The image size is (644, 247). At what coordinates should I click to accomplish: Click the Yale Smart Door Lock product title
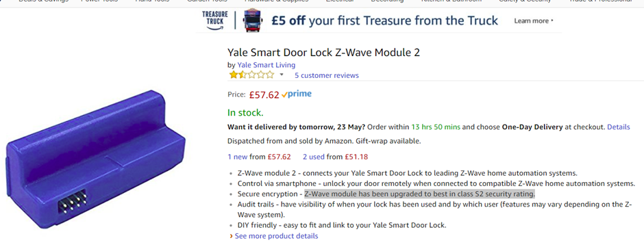[323, 53]
